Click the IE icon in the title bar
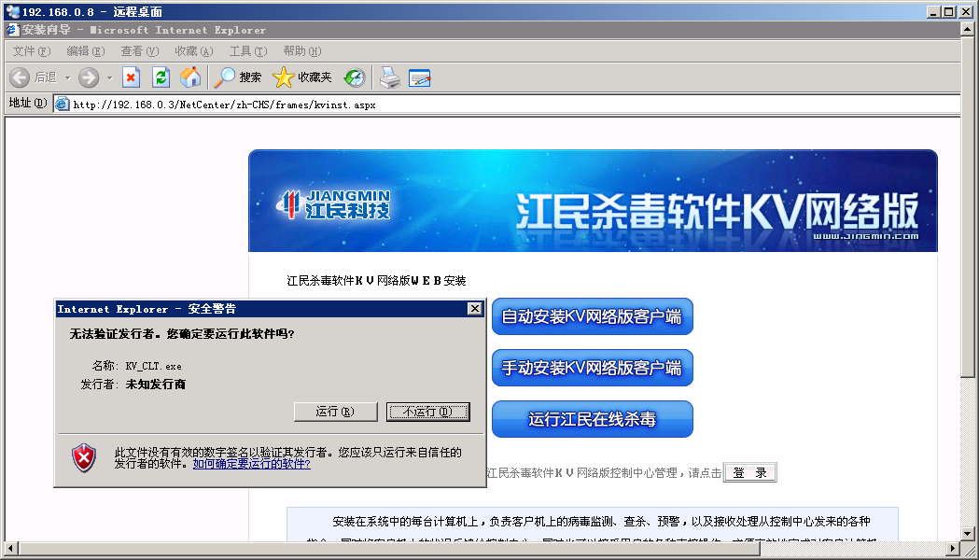Image resolution: width=979 pixels, height=560 pixels. tap(12, 29)
